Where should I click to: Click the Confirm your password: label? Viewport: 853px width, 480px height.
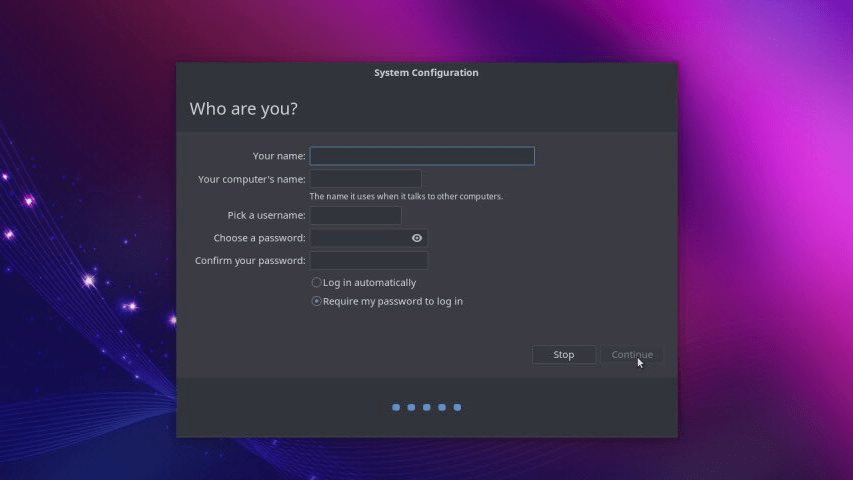(x=250, y=261)
